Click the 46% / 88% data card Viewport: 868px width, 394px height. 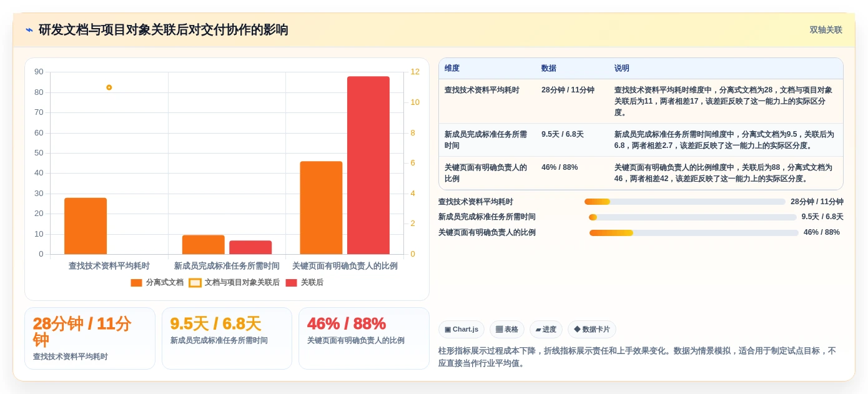pyautogui.click(x=364, y=338)
